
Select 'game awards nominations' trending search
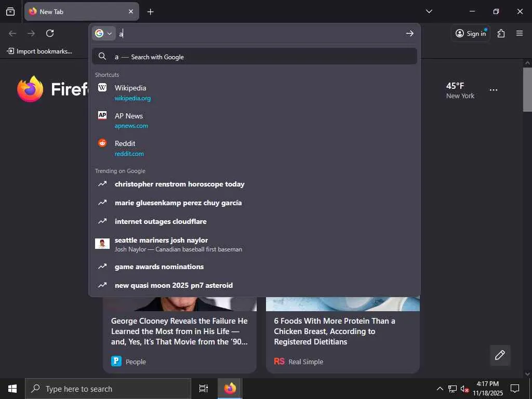tap(255, 267)
